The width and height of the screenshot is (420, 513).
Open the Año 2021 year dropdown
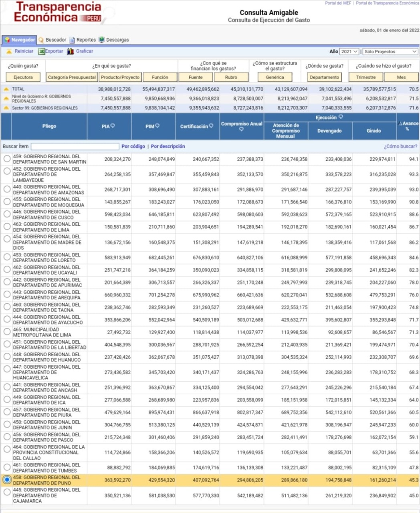coord(349,52)
